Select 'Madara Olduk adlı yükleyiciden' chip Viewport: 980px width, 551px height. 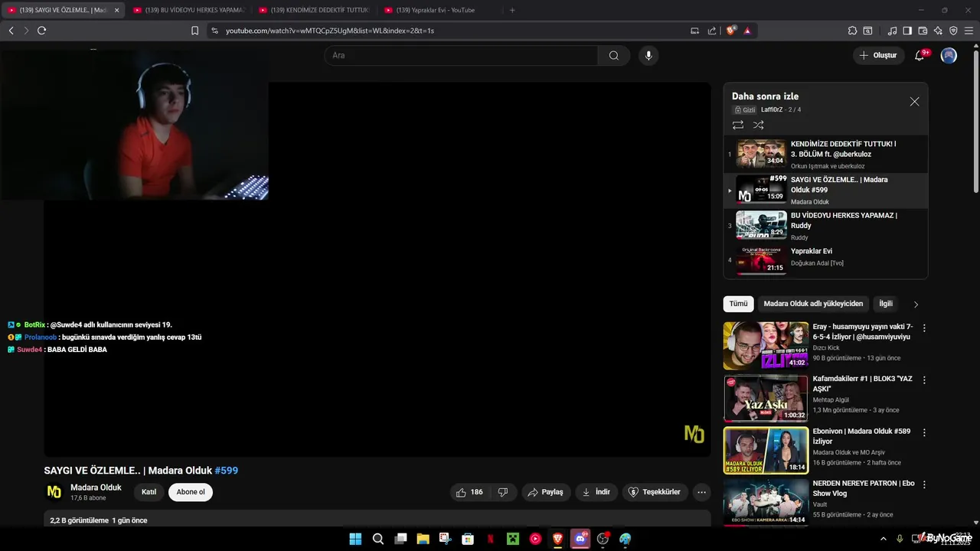(x=813, y=304)
